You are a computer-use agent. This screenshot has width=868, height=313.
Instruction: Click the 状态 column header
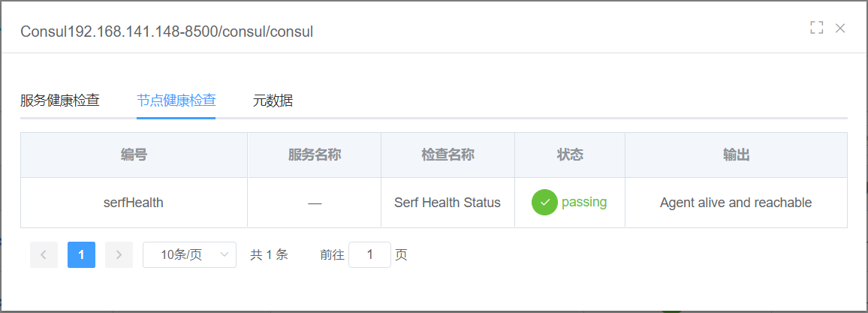570,155
